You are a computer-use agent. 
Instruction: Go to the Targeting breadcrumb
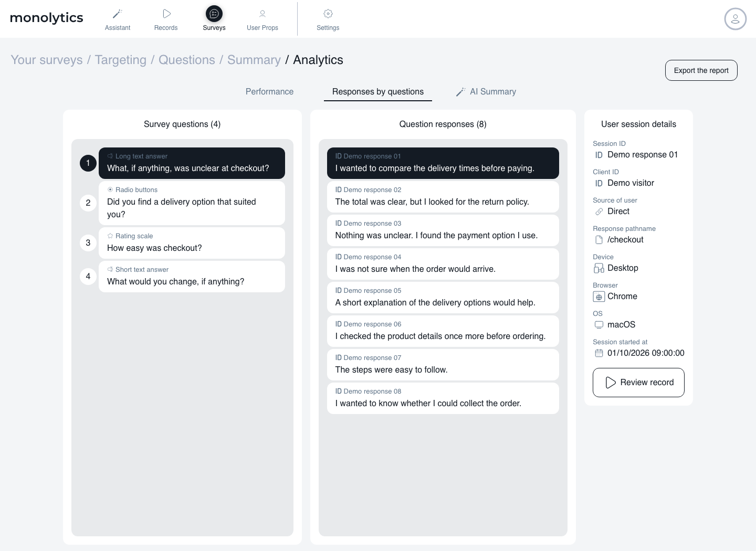[121, 60]
